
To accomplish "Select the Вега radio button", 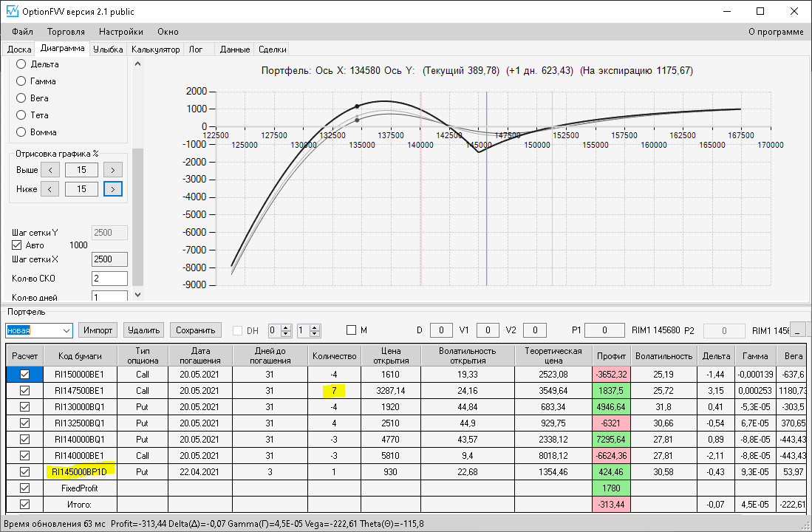I will tap(21, 98).
